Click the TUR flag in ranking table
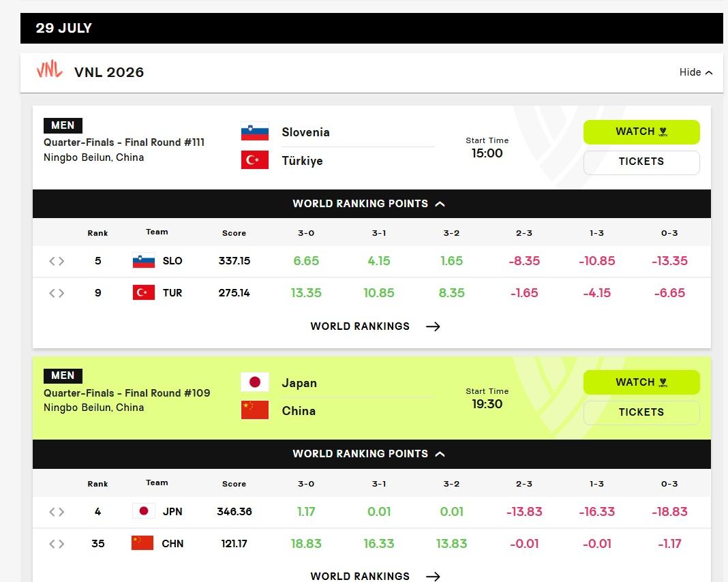The width and height of the screenshot is (728, 582). pos(143,293)
